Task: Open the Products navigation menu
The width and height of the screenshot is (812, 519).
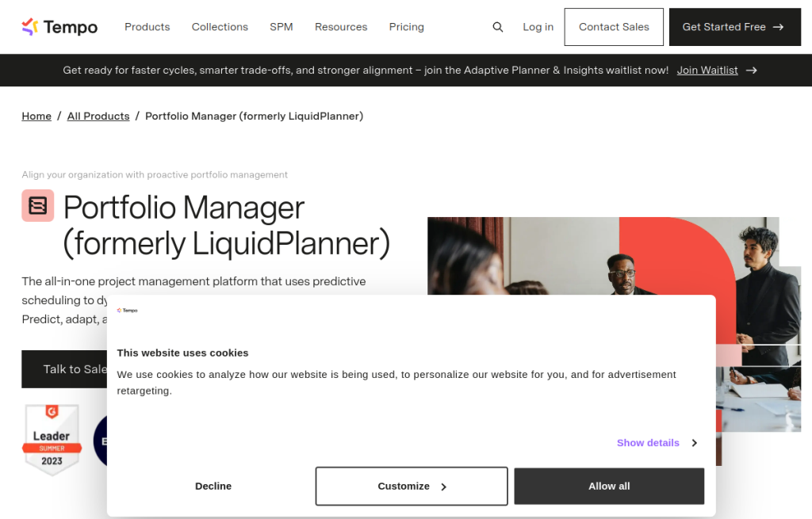Action: point(147,26)
